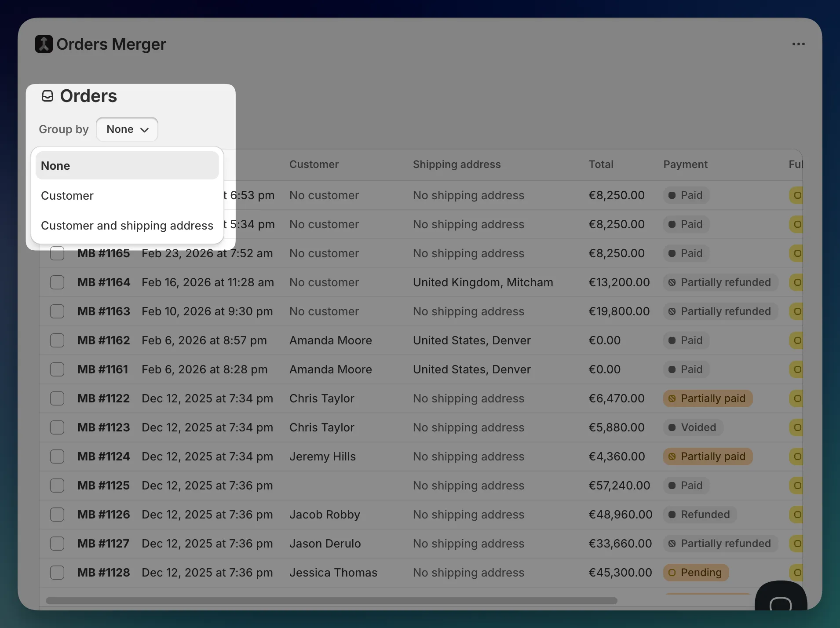Open the three-dot more options menu

pyautogui.click(x=798, y=44)
